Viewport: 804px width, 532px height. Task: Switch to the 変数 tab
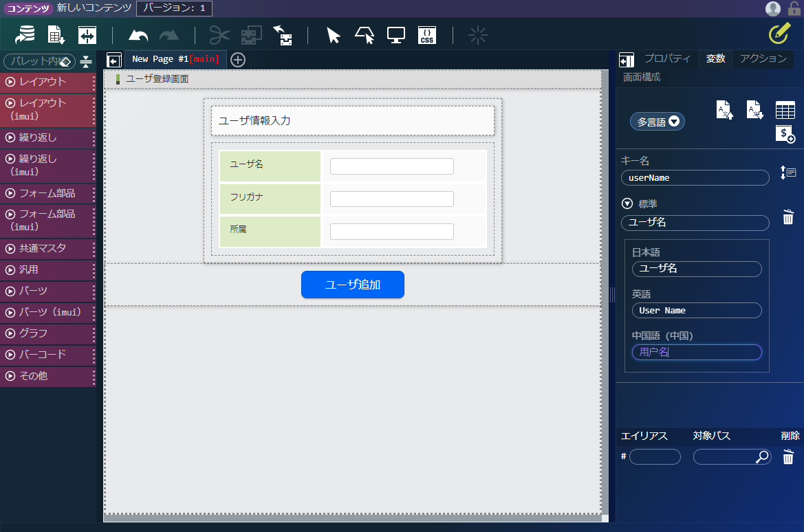pyautogui.click(x=715, y=59)
